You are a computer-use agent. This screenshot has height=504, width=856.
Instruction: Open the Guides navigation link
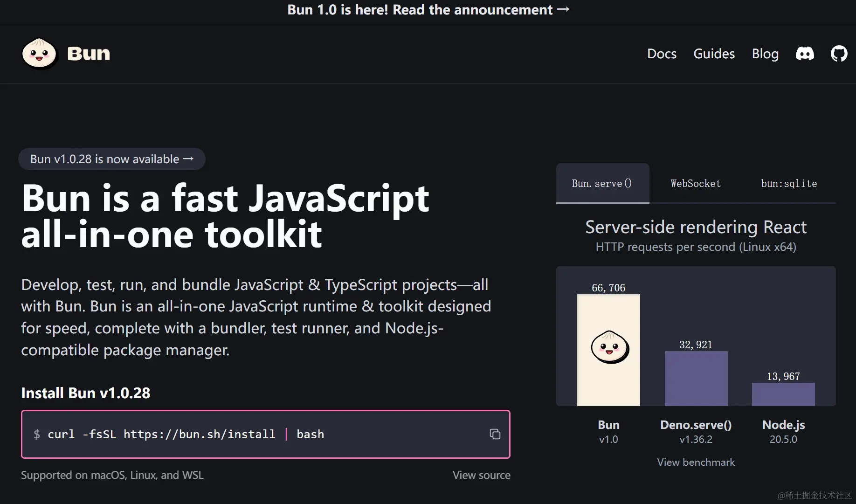pyautogui.click(x=714, y=54)
